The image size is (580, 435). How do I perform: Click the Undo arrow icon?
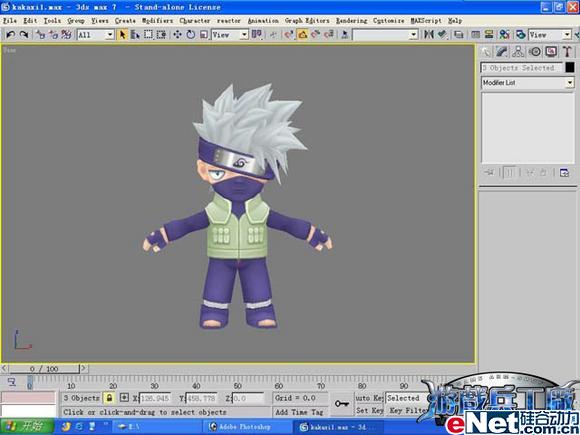(10, 35)
